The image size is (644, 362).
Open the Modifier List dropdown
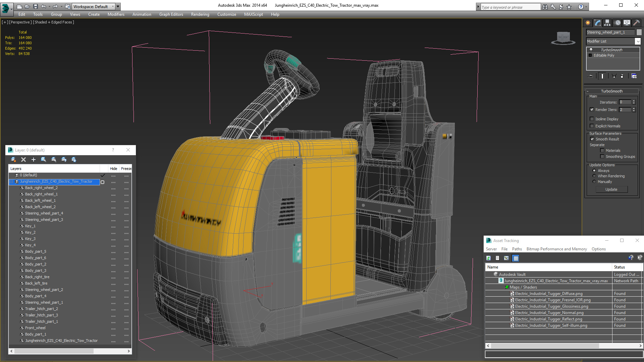coord(638,41)
